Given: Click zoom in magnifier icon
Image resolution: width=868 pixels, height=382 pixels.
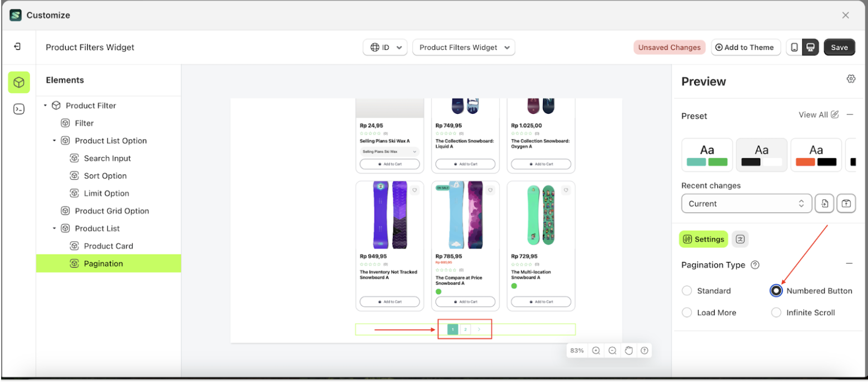Looking at the screenshot, I should click(596, 350).
